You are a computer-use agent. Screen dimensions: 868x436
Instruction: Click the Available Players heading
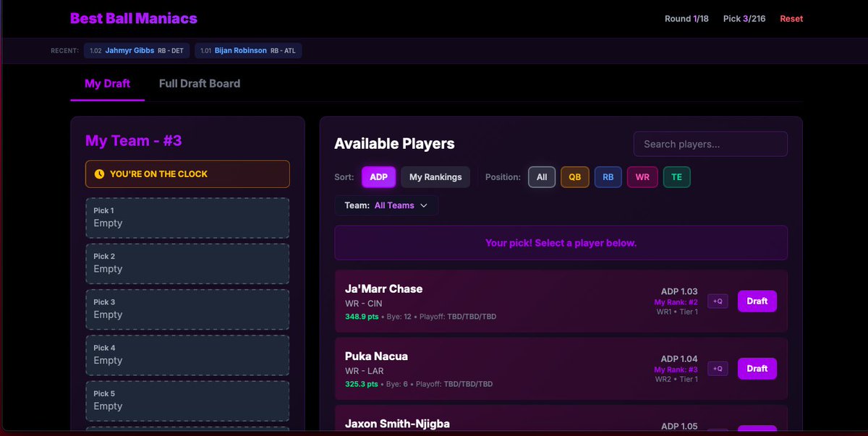pyautogui.click(x=394, y=144)
